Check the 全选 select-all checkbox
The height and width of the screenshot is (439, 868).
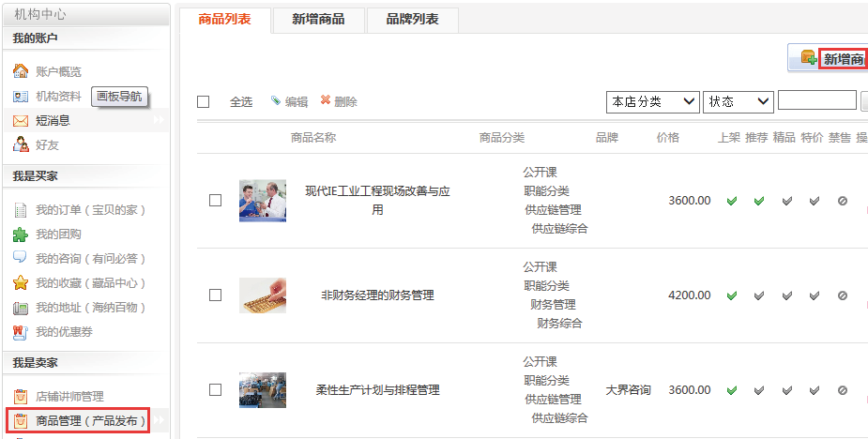pos(203,101)
